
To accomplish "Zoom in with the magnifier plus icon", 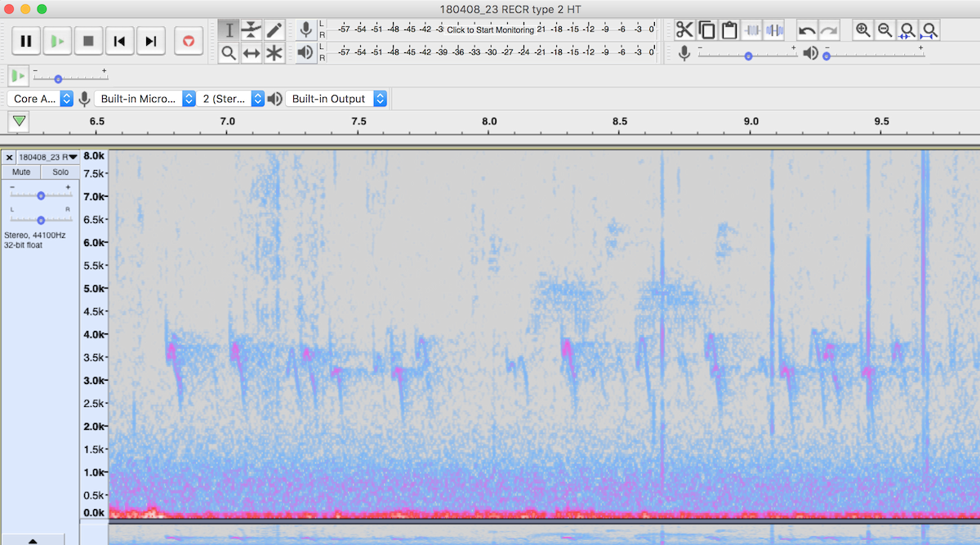I will point(862,30).
